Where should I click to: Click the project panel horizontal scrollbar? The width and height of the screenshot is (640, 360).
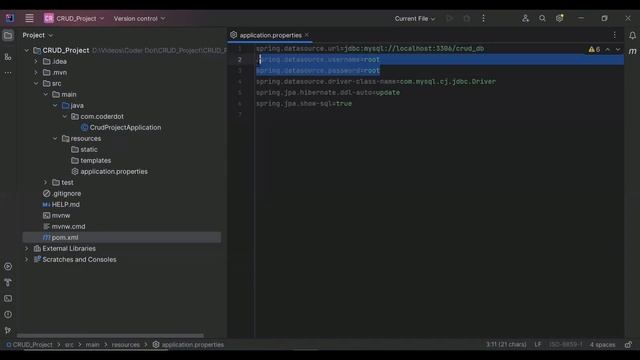pos(110,336)
